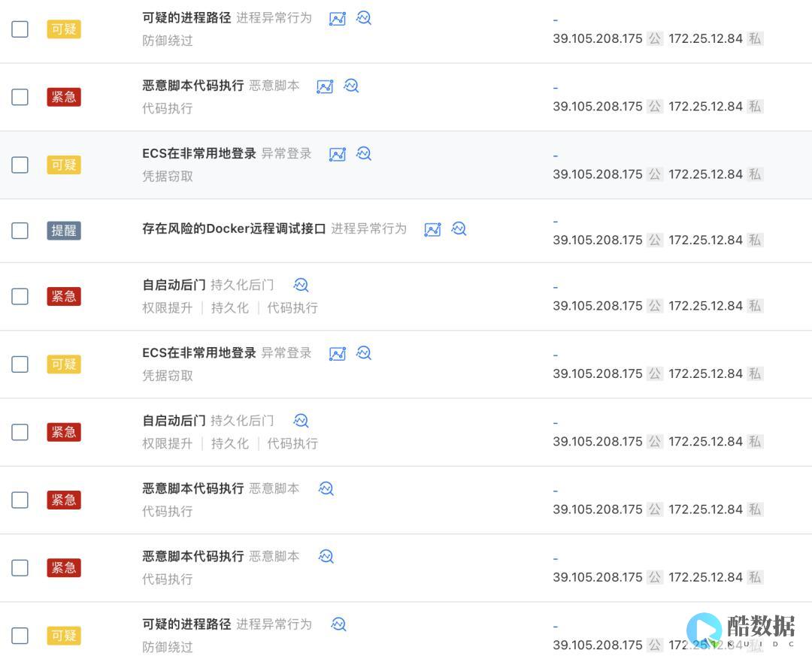Click 紧急 tag on first 恶意脚本代码执行 row
812x665 pixels.
pos(64,97)
